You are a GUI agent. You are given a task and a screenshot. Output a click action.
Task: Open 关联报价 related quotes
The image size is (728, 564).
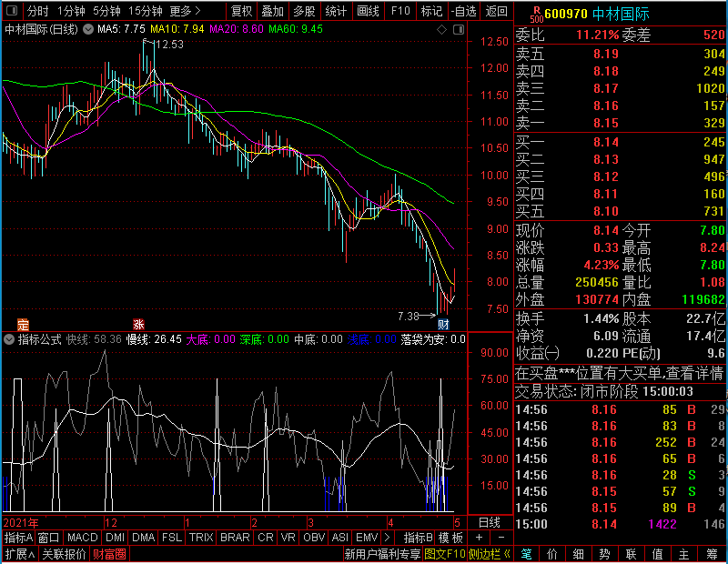click(64, 554)
